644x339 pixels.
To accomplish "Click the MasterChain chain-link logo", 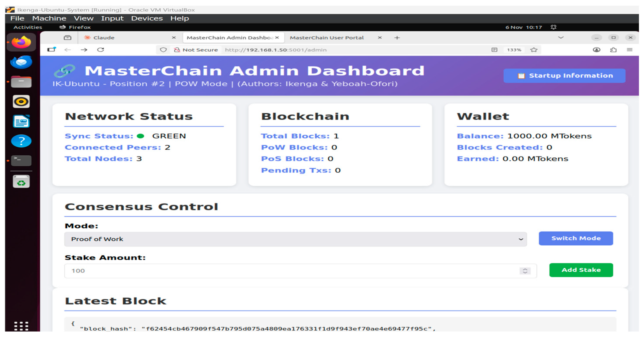I will [64, 71].
